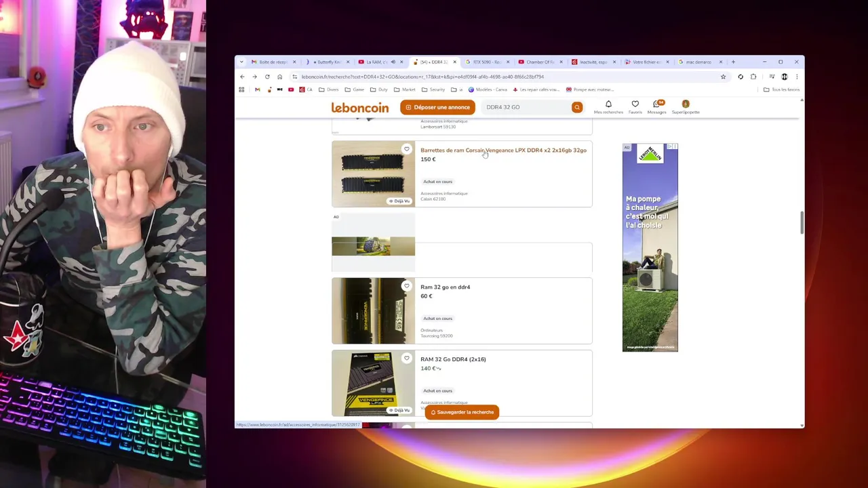Click the Déposer une annonce button
This screenshot has height=488, width=868.
[x=437, y=107]
